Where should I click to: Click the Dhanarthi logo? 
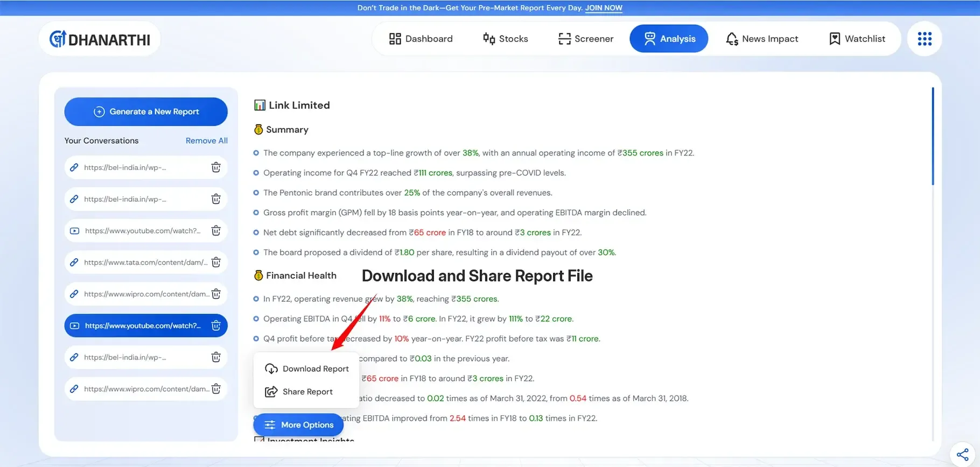coord(100,39)
